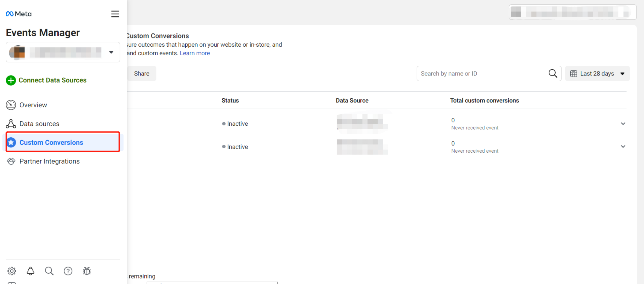The height and width of the screenshot is (284, 644).
Task: Select Custom Conversions menu item
Action: click(63, 142)
